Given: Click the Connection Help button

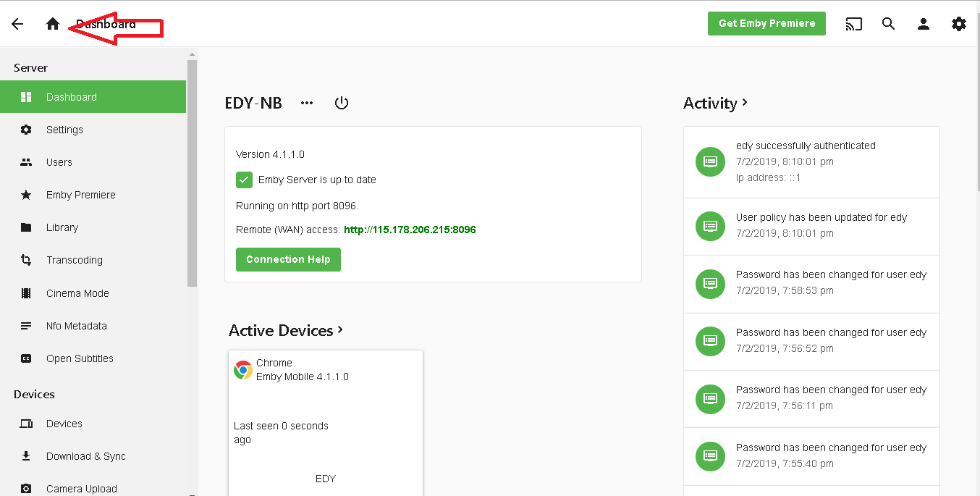Looking at the screenshot, I should click(288, 259).
